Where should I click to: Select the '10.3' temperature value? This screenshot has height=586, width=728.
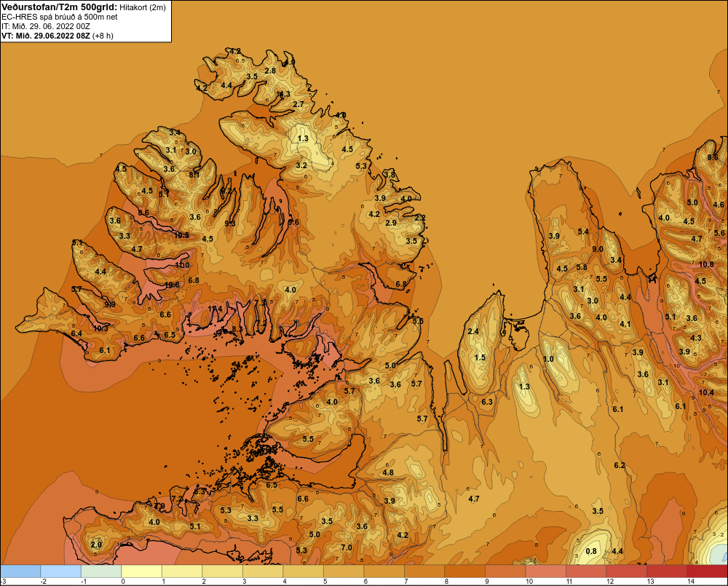coord(100,328)
